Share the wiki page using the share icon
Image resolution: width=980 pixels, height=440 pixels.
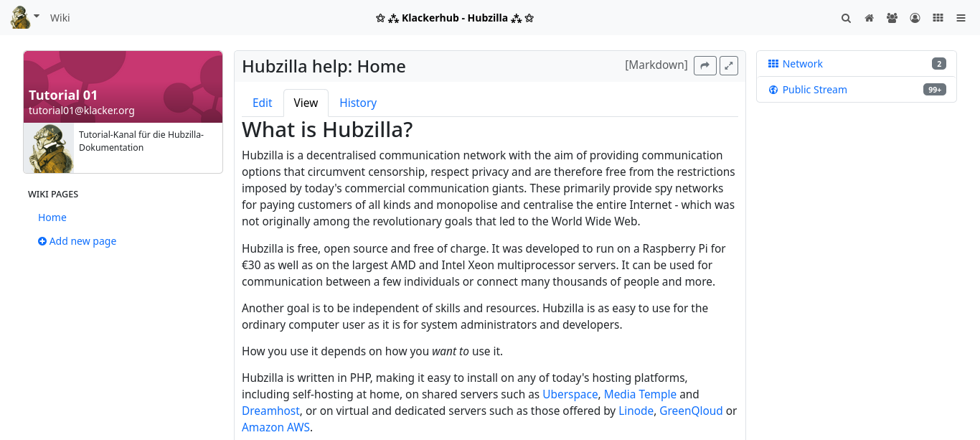[x=705, y=65]
